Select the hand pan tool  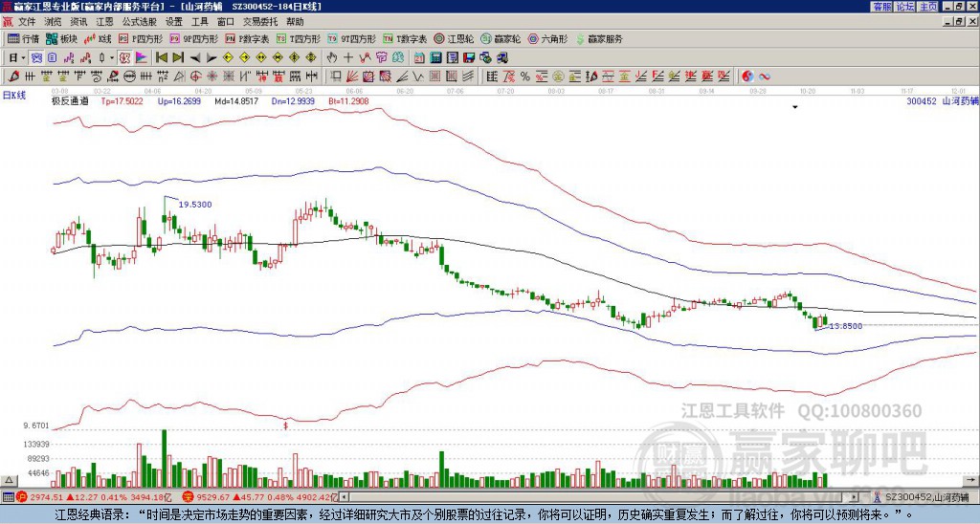click(x=332, y=58)
